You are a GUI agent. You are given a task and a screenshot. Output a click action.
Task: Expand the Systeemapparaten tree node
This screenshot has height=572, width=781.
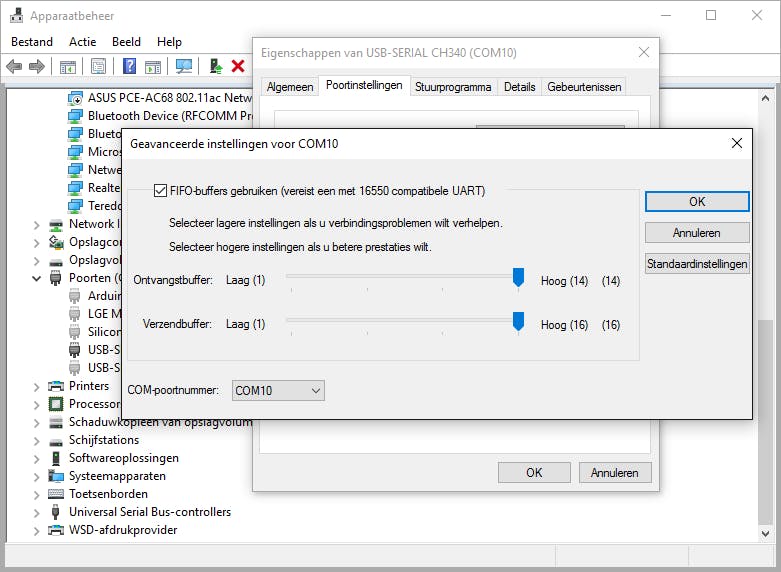tap(36, 477)
